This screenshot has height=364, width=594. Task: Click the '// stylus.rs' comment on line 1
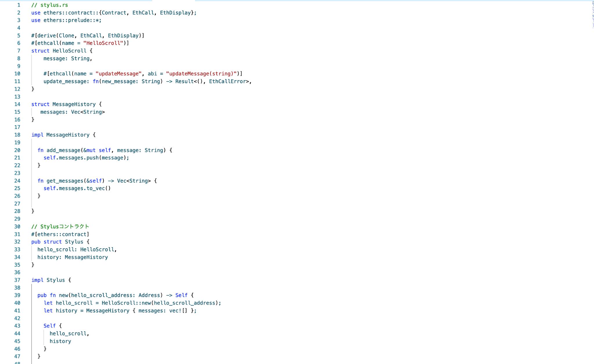(50, 5)
